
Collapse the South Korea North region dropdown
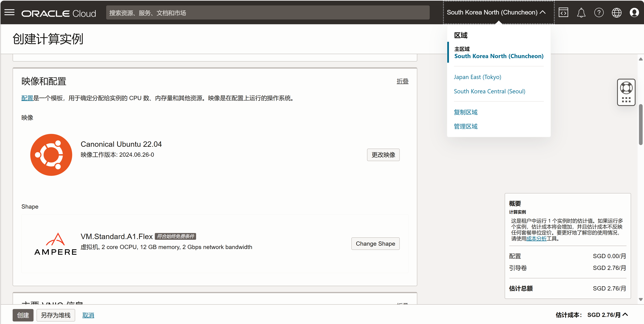tap(496, 12)
